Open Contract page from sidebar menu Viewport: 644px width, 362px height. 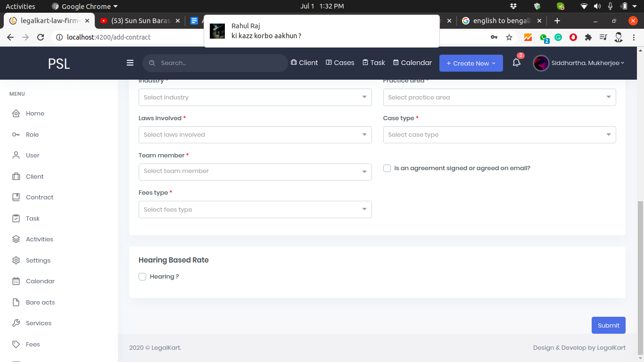[40, 197]
